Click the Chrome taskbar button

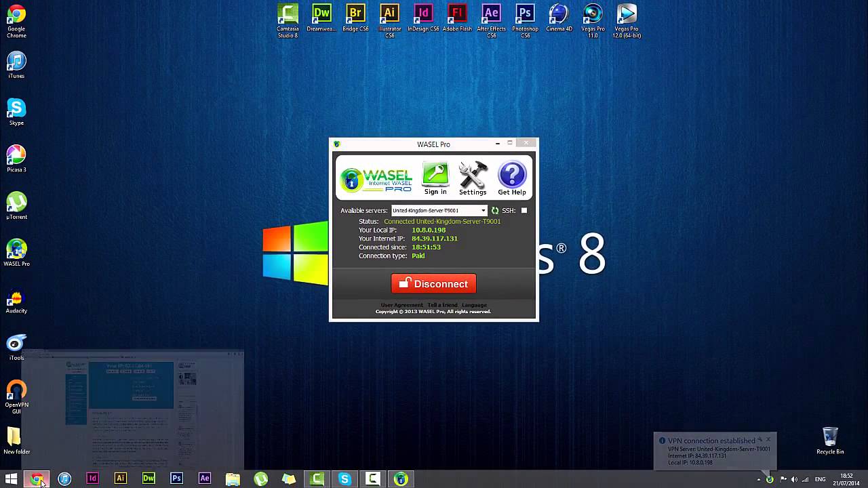(37, 479)
